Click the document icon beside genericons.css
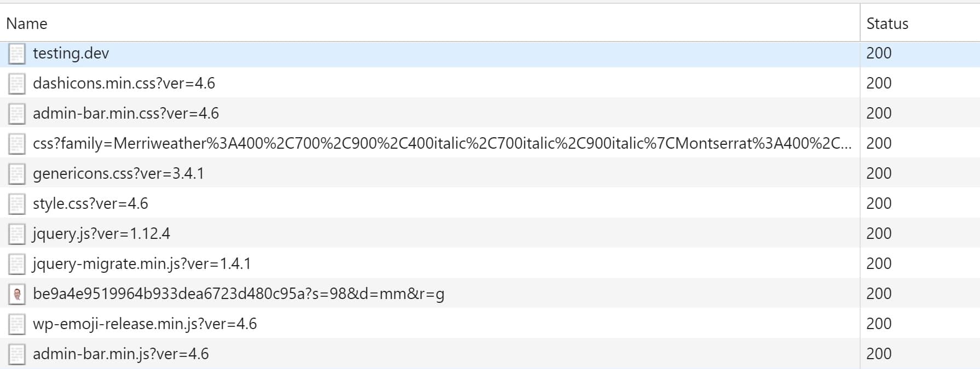 tap(16, 173)
